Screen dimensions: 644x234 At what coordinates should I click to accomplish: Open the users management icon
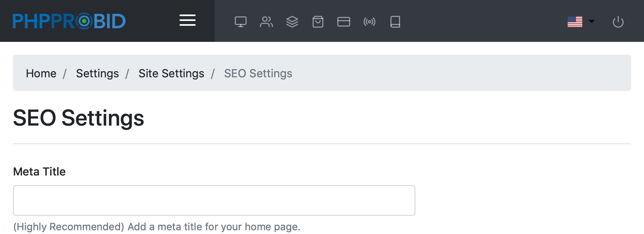click(x=266, y=22)
